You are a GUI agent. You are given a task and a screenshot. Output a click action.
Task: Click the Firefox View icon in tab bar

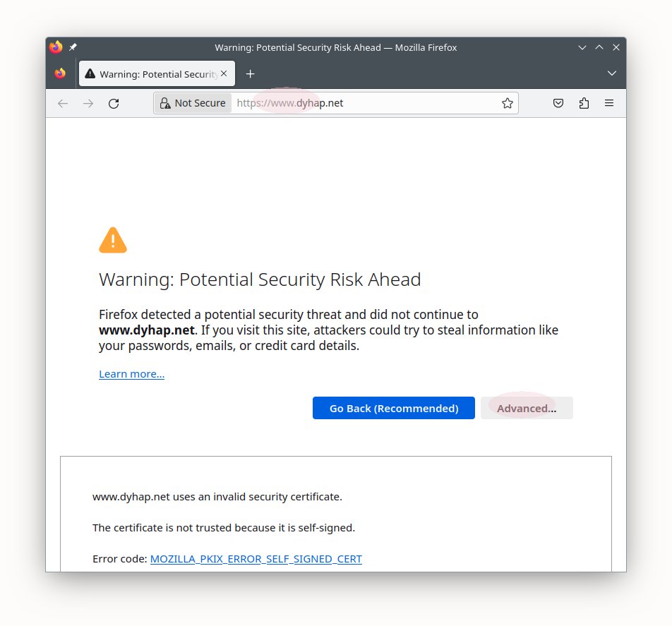coord(60,73)
